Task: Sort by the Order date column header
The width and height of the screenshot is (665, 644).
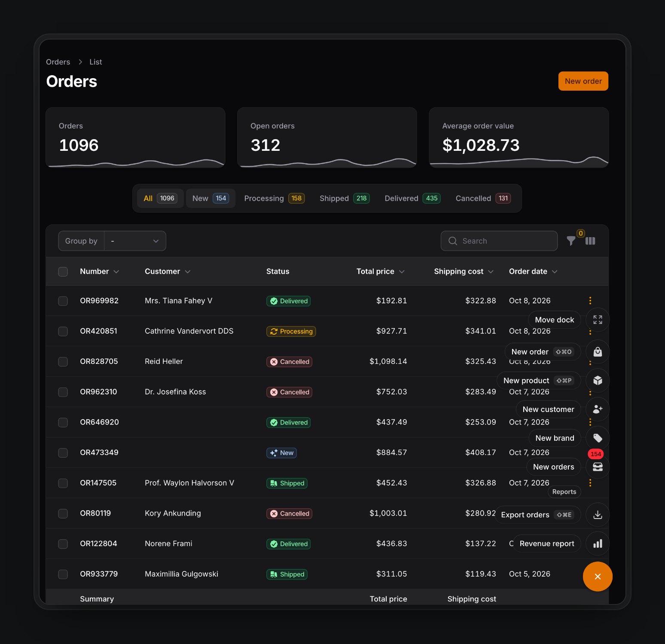Action: (x=533, y=272)
